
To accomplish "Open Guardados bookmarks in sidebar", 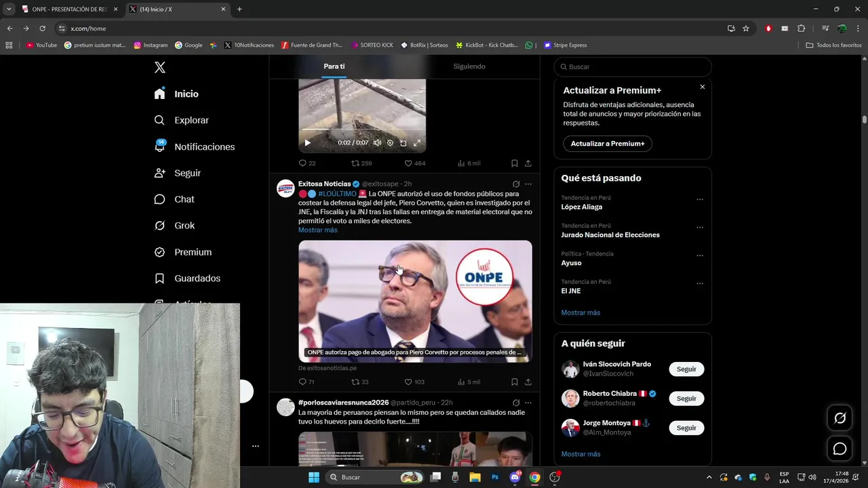I will (x=187, y=279).
